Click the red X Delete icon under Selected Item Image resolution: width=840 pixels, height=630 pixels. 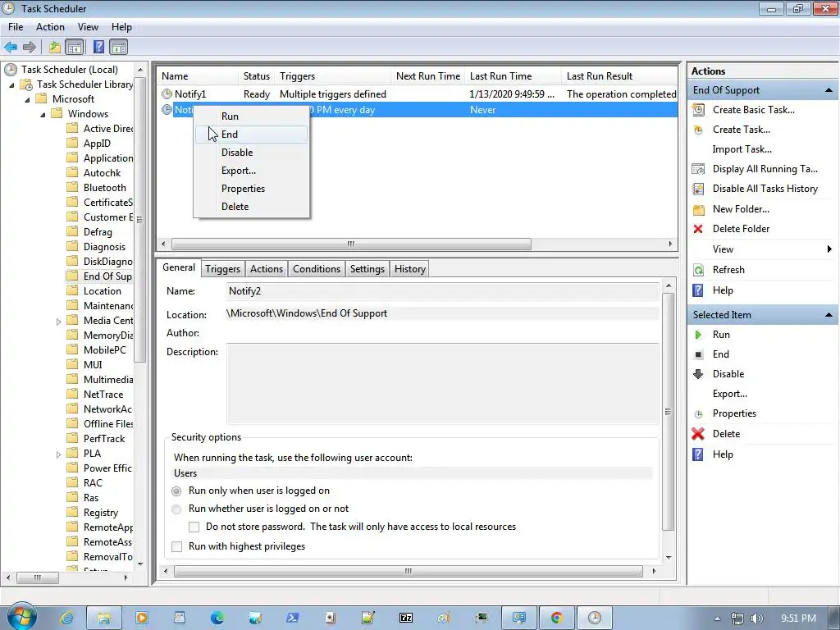point(698,434)
